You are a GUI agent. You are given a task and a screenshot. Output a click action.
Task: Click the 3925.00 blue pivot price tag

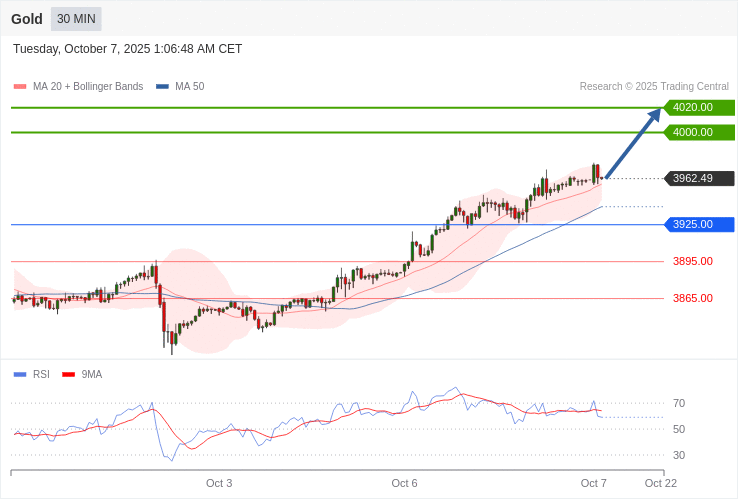(x=698, y=224)
